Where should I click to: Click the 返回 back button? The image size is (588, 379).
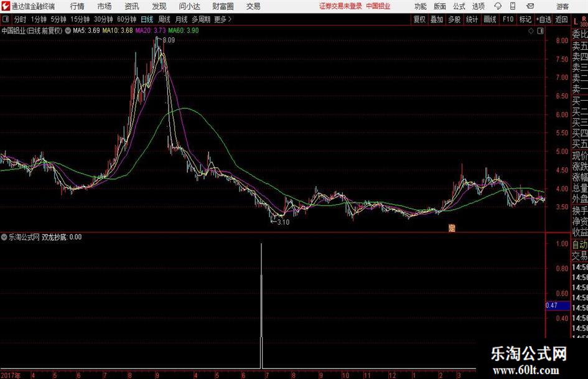click(x=561, y=19)
